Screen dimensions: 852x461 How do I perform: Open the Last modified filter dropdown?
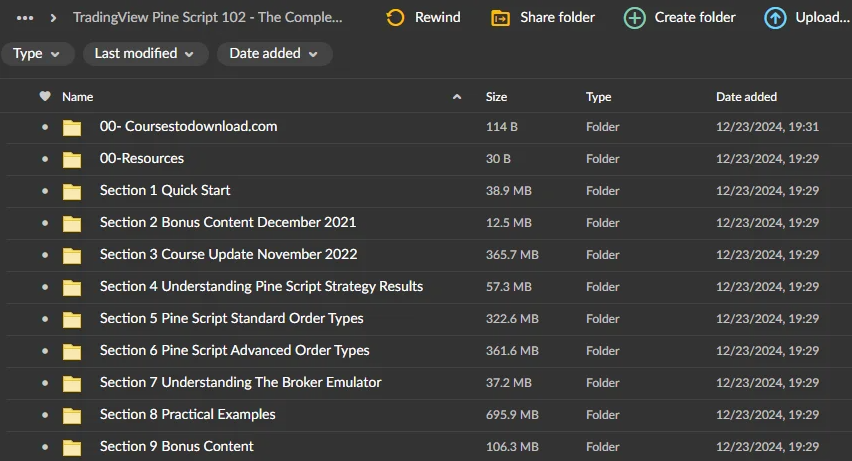pyautogui.click(x=145, y=54)
